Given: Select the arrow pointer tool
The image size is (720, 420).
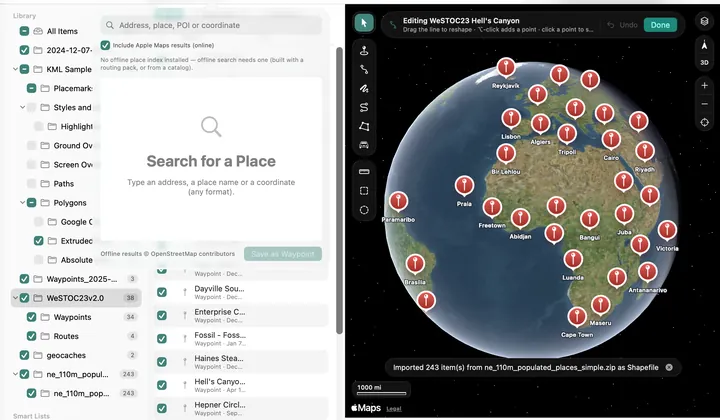Looking at the screenshot, I should tap(364, 22).
